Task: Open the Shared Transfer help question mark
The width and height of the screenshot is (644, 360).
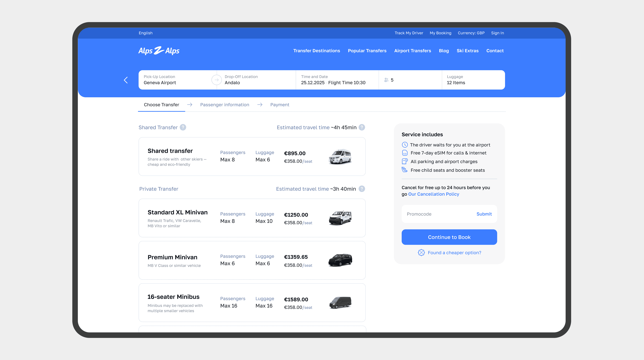Action: [183, 127]
